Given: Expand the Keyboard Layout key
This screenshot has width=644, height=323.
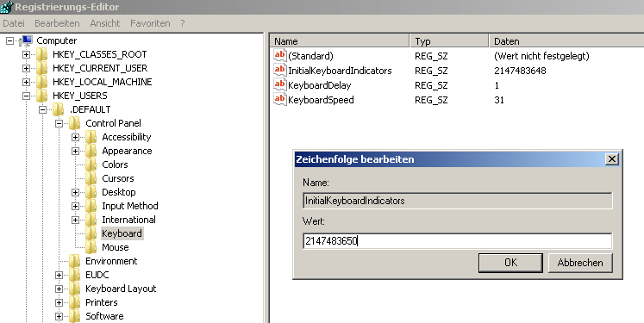Looking at the screenshot, I should point(59,289).
